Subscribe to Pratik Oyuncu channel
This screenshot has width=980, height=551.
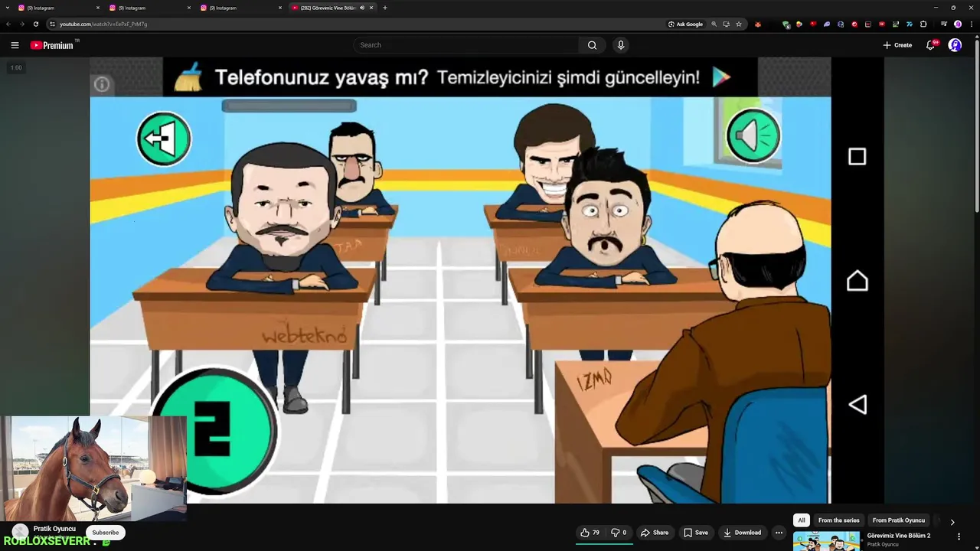(x=106, y=533)
